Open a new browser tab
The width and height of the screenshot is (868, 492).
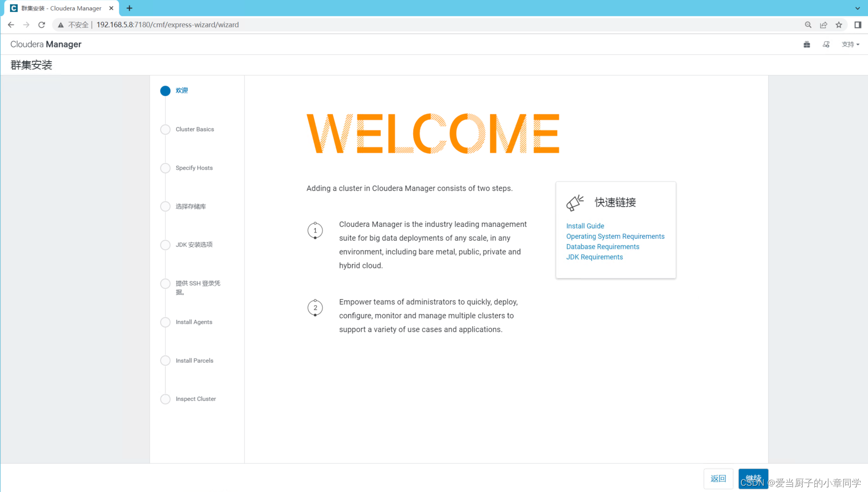pos(129,8)
